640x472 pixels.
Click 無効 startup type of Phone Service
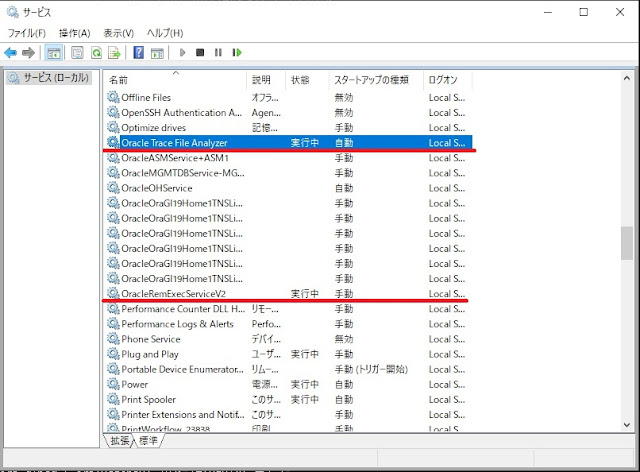pyautogui.click(x=344, y=339)
